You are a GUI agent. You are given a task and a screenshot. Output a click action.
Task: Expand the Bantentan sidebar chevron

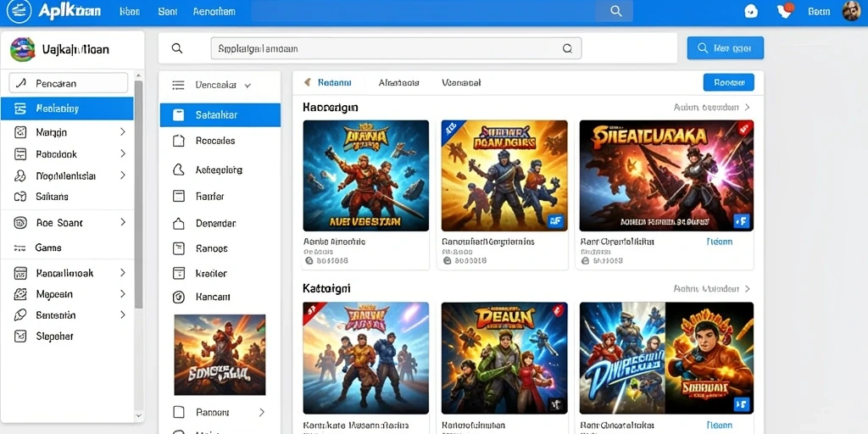pos(123,315)
